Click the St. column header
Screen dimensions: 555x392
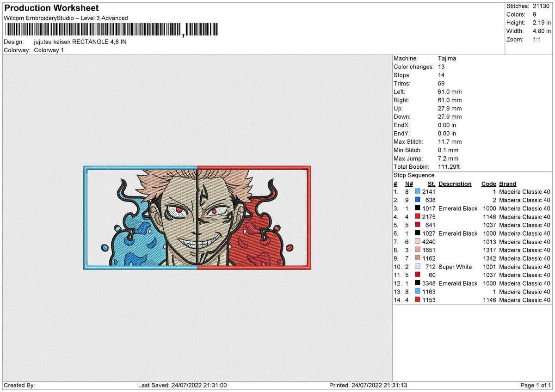[x=431, y=184]
